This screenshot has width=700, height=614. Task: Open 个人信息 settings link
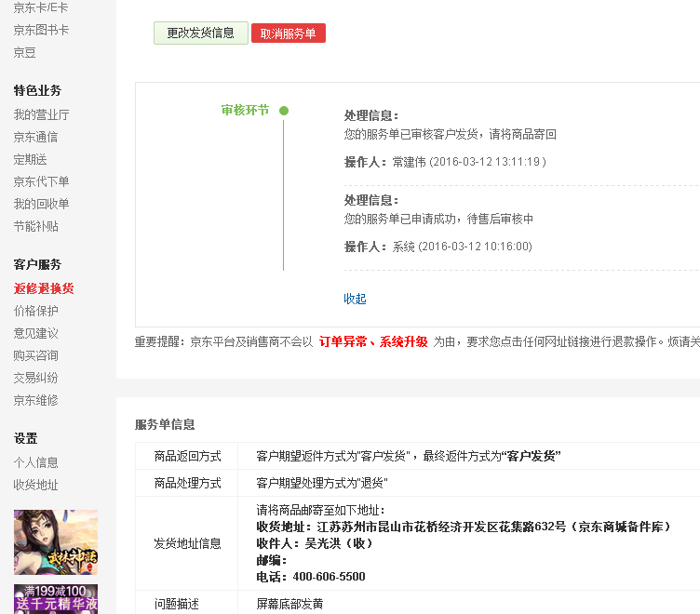coord(35,462)
